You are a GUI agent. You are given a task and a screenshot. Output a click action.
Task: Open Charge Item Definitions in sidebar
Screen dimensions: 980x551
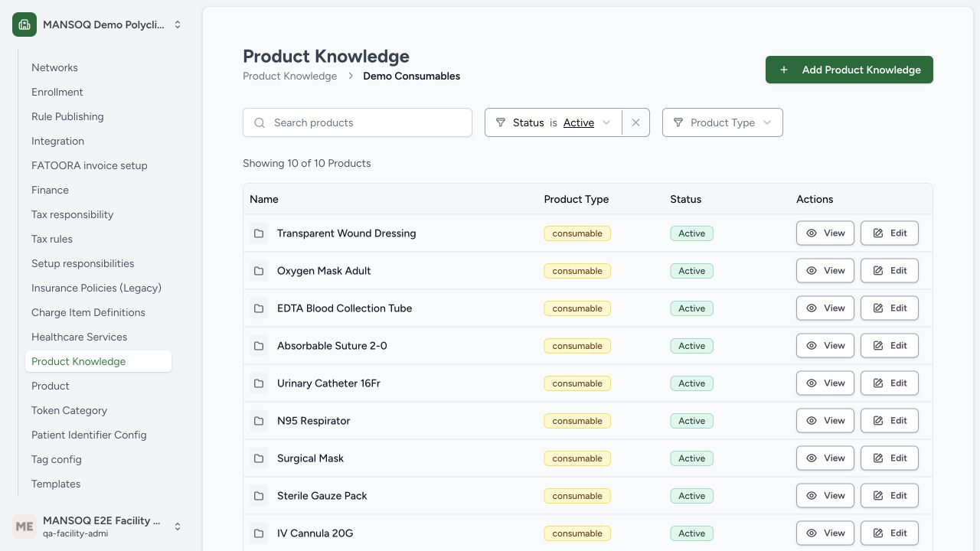click(x=98, y=312)
